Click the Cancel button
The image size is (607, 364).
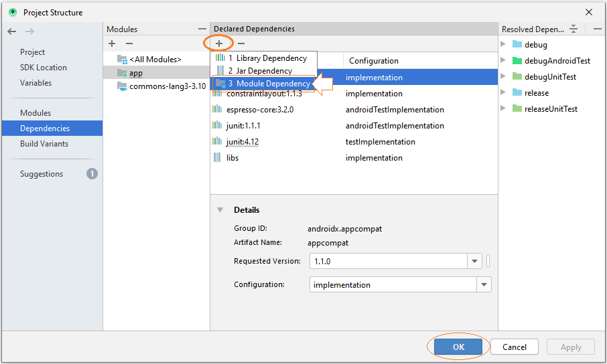point(514,347)
